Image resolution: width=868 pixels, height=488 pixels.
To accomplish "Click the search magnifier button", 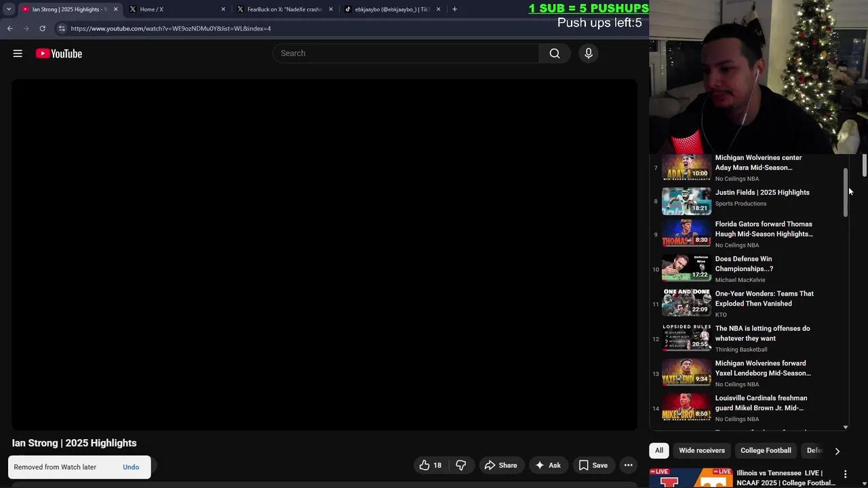I will pyautogui.click(x=555, y=54).
